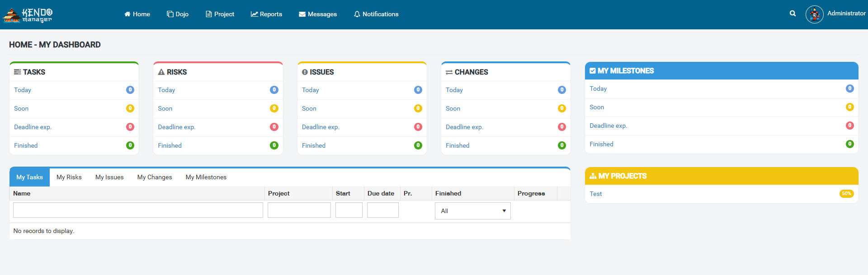Viewport: 868px width, 275px height.
Task: Focus the Start date filter field
Action: click(x=349, y=210)
